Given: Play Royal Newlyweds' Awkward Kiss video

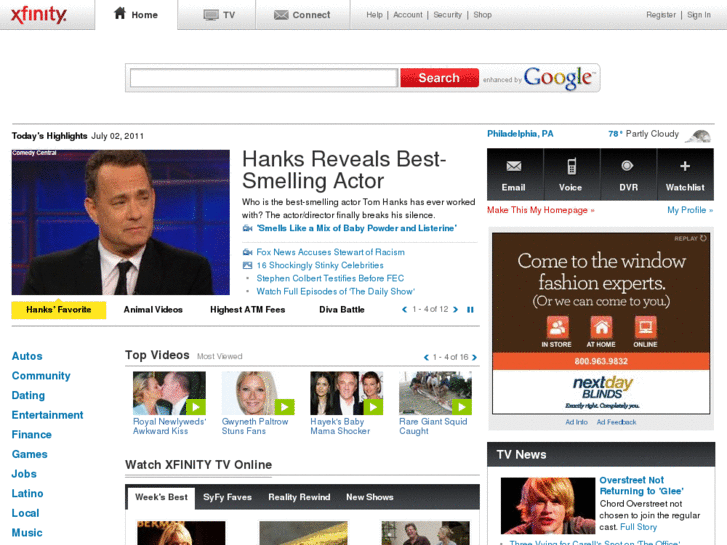Looking at the screenshot, I should (169, 393).
